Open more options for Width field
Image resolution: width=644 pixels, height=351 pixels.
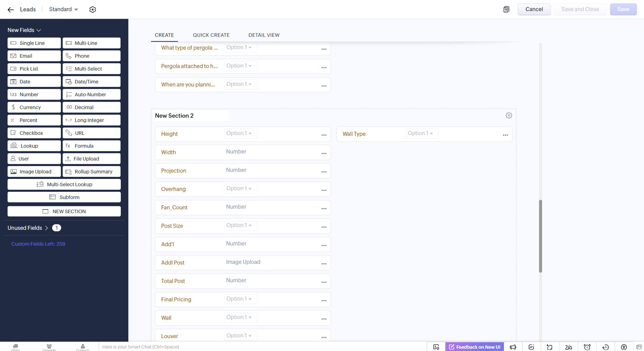coord(324,154)
